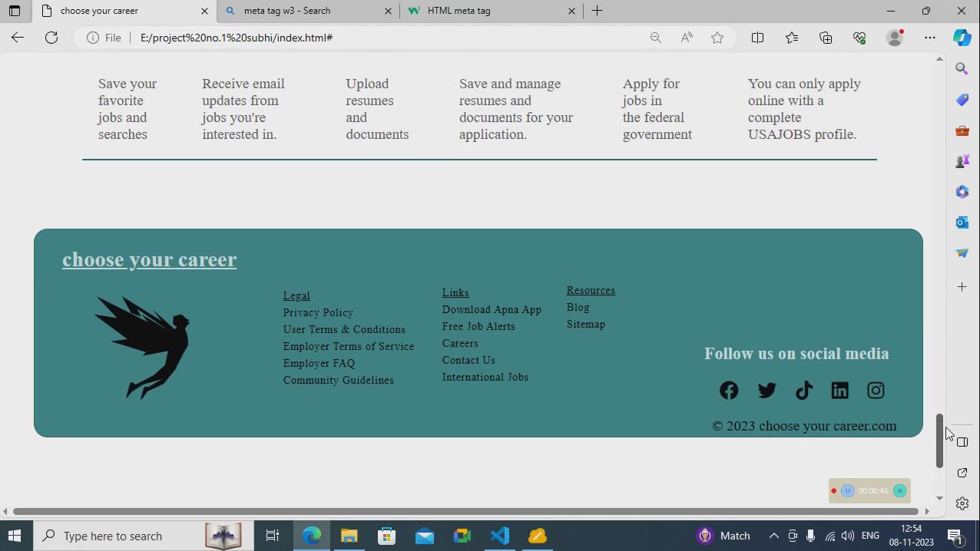The height and width of the screenshot is (551, 980).
Task: Show hidden system tray icons
Action: pos(773,536)
